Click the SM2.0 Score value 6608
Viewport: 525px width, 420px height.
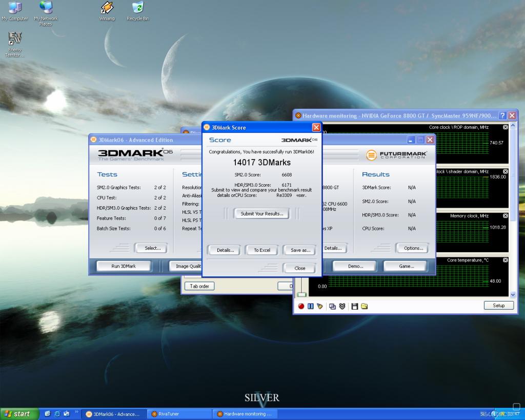click(x=287, y=175)
